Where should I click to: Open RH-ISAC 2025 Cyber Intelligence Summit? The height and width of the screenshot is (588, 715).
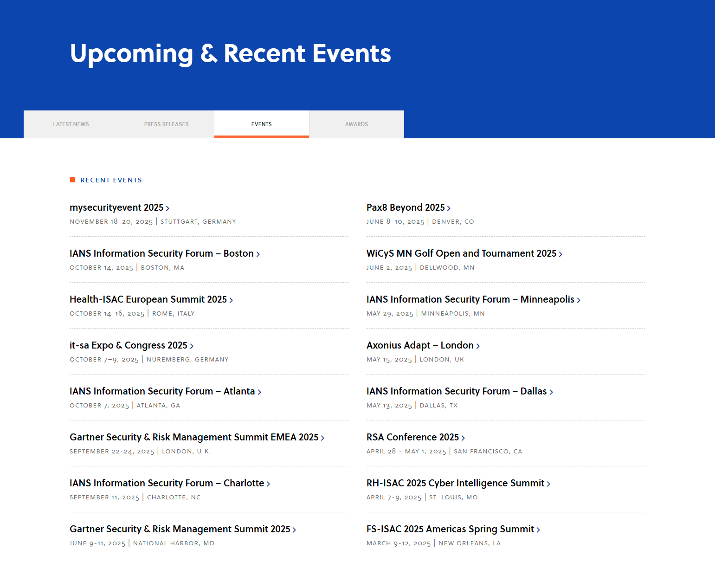pyautogui.click(x=455, y=484)
